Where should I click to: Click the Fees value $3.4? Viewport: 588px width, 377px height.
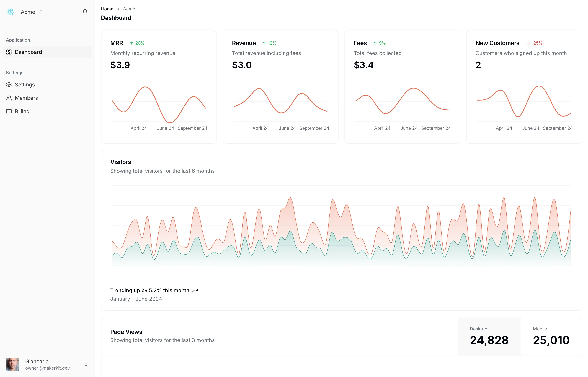click(363, 65)
